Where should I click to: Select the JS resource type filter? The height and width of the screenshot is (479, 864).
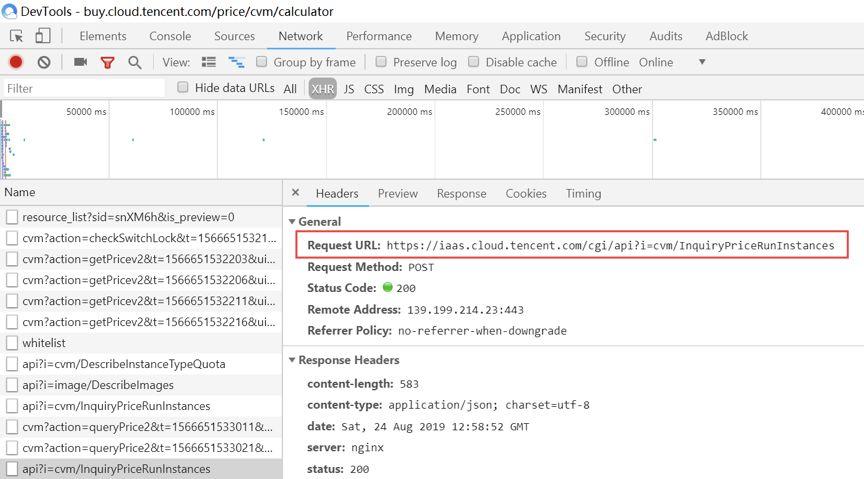[349, 89]
